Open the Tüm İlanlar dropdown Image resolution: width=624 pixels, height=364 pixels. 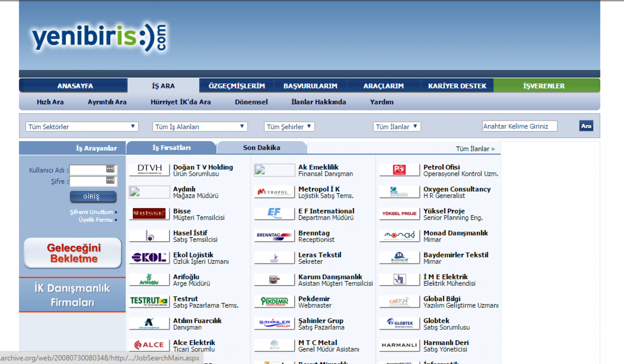[396, 126]
